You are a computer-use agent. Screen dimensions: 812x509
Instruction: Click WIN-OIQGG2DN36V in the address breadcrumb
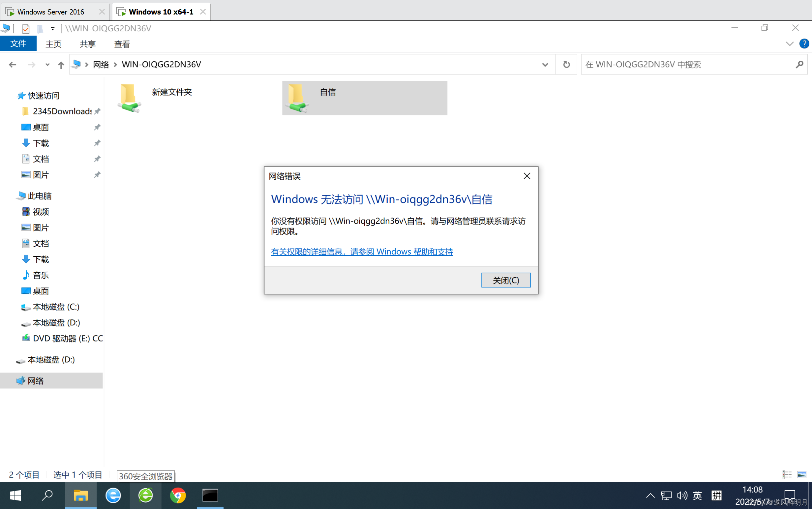[161, 64]
